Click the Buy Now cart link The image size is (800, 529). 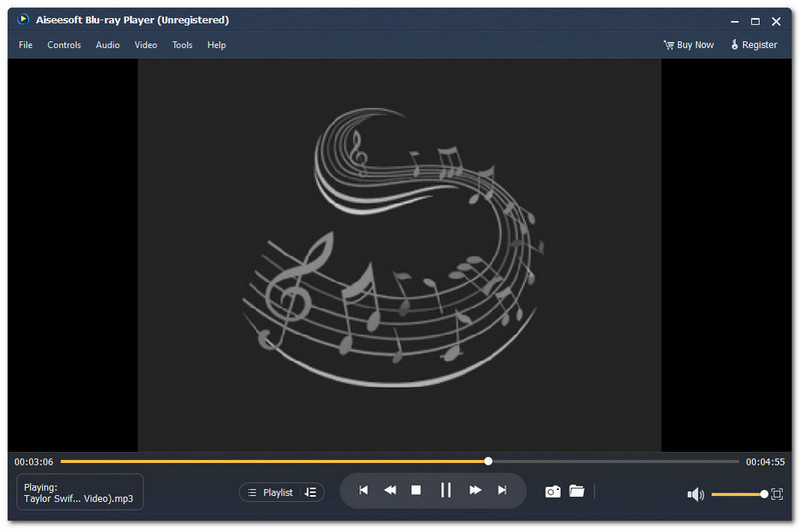click(689, 45)
